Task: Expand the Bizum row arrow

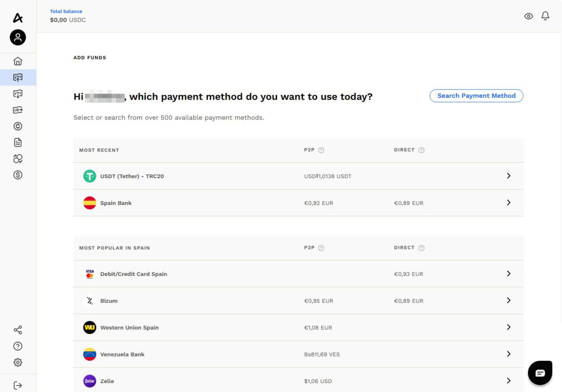Action: [509, 300]
